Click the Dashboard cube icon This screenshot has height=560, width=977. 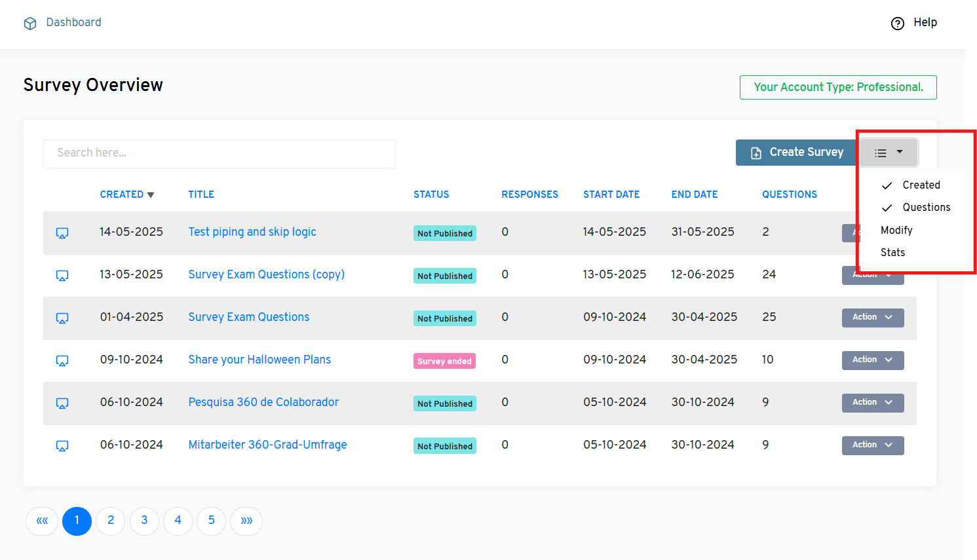(x=30, y=24)
